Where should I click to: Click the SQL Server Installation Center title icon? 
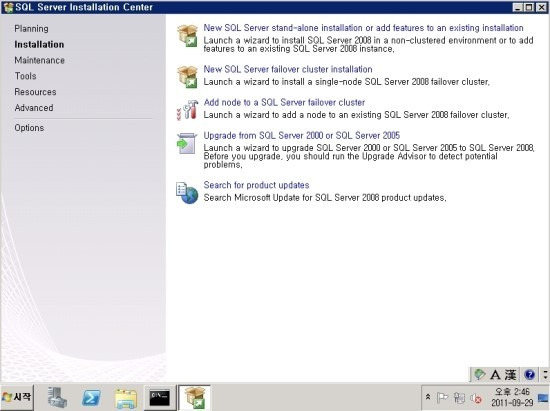[8, 7]
